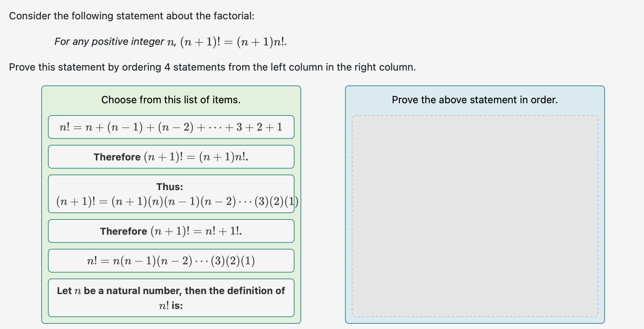Click the header Choose from this list of items

pos(171,100)
